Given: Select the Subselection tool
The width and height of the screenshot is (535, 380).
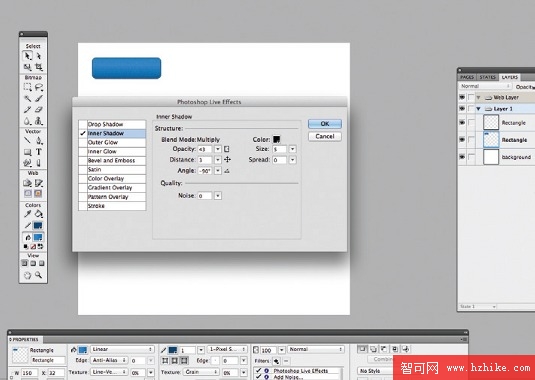Looking at the screenshot, I should (39, 56).
